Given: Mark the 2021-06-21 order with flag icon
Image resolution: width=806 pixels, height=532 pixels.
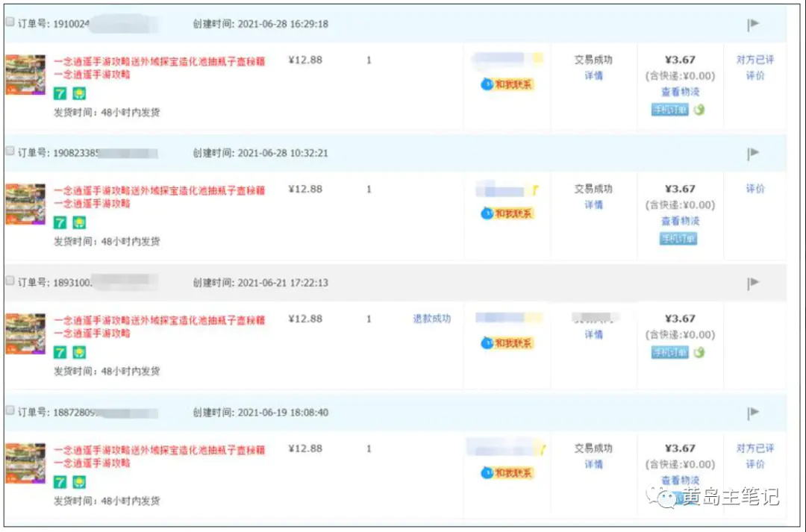Looking at the screenshot, I should [754, 283].
